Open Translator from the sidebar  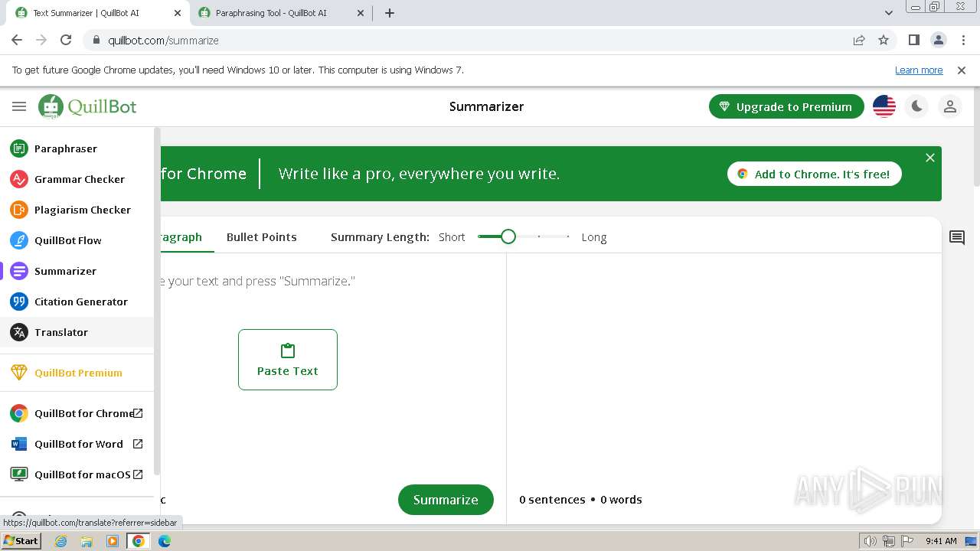coord(77,332)
